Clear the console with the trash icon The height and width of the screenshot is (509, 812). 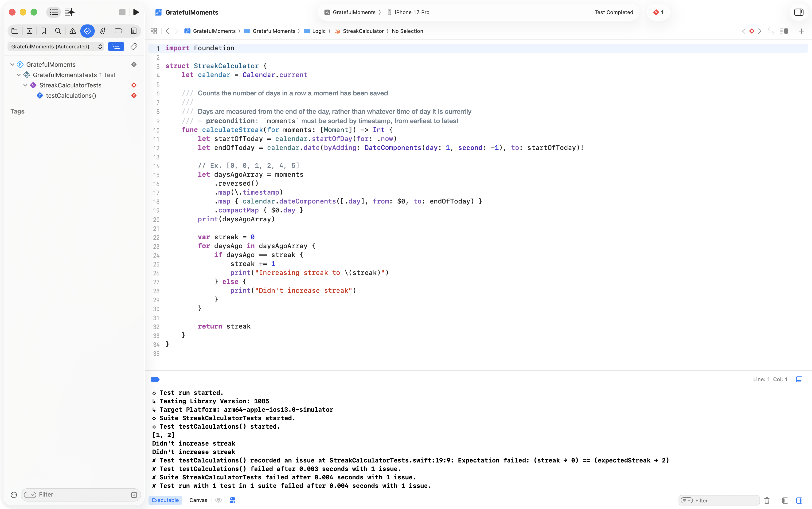767,501
